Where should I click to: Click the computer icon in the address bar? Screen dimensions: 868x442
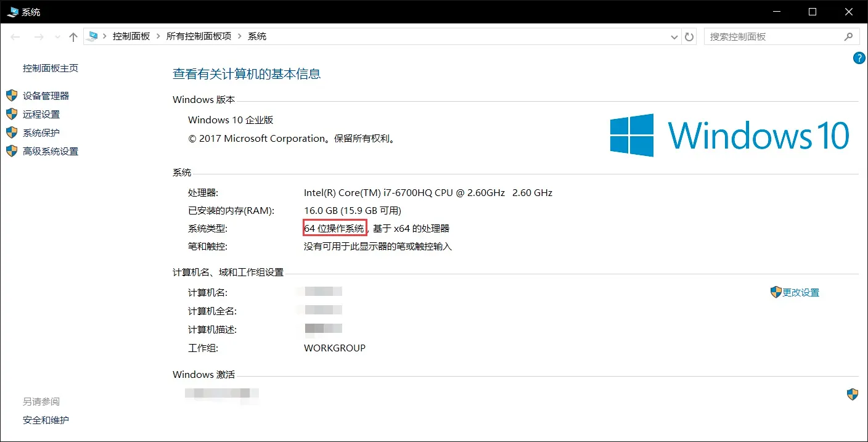click(92, 36)
